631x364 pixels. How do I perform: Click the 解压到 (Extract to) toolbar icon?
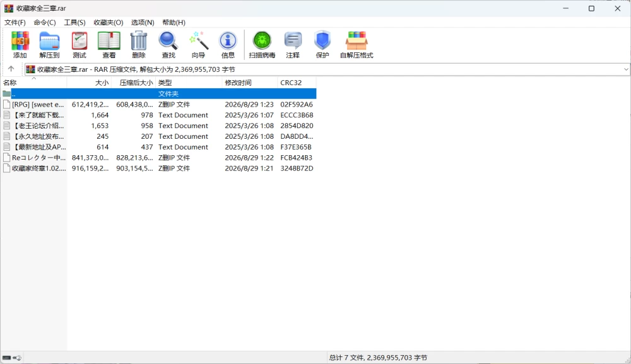pyautogui.click(x=49, y=41)
